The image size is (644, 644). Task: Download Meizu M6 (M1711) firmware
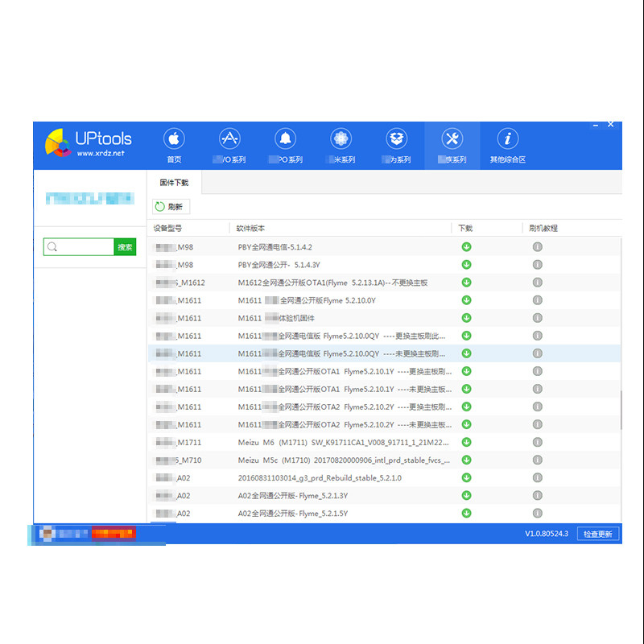click(x=466, y=442)
